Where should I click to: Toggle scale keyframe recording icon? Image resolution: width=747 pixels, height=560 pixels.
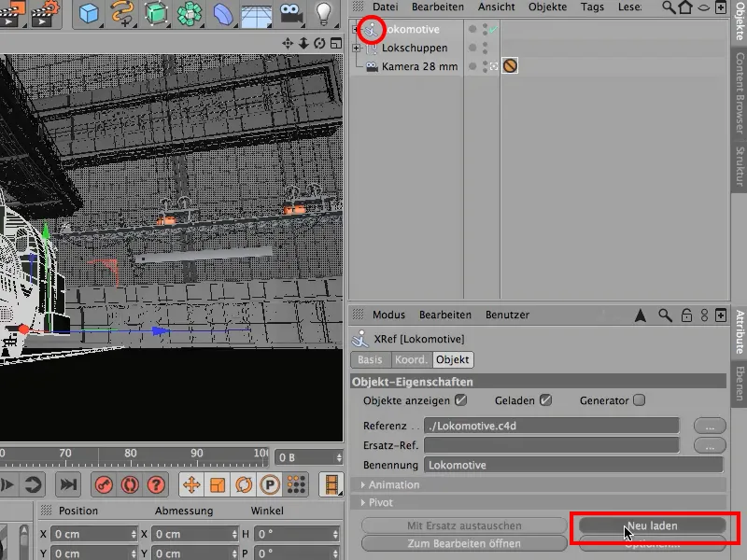click(218, 484)
